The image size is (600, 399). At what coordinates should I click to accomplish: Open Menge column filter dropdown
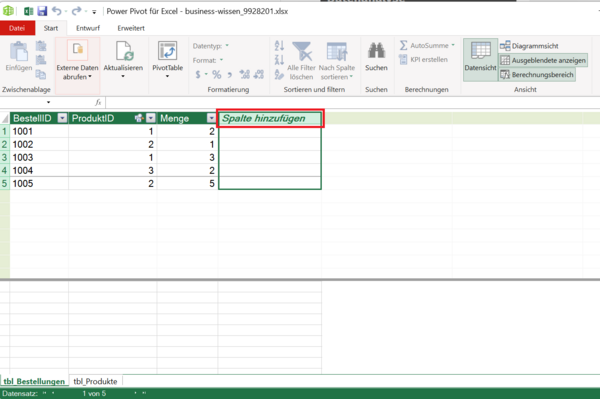(211, 118)
